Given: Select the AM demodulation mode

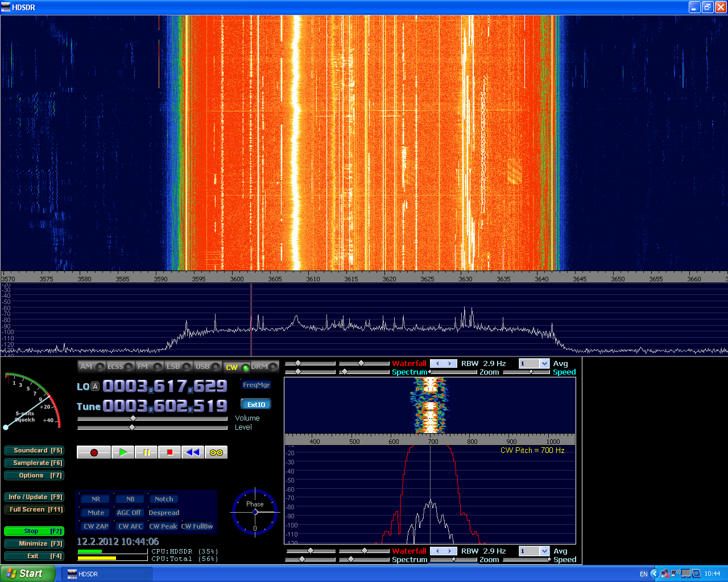Looking at the screenshot, I should pyautogui.click(x=92, y=367).
